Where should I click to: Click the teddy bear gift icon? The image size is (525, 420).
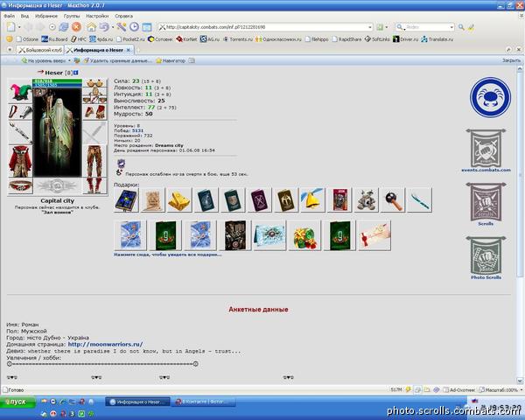pyautogui.click(x=366, y=200)
